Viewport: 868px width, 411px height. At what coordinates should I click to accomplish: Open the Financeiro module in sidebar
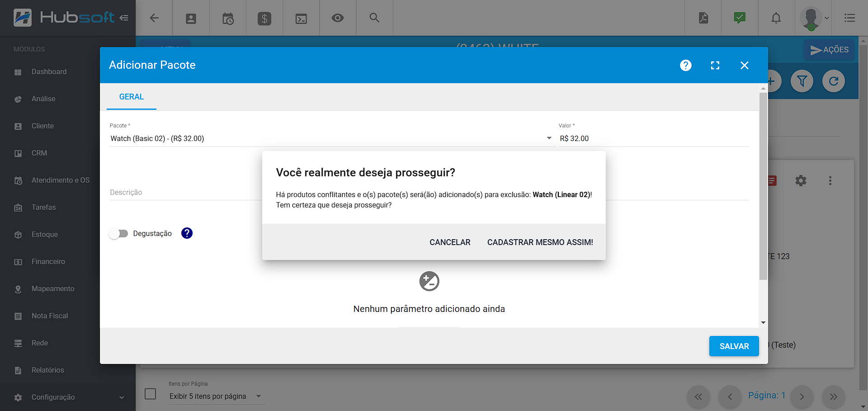point(48,261)
